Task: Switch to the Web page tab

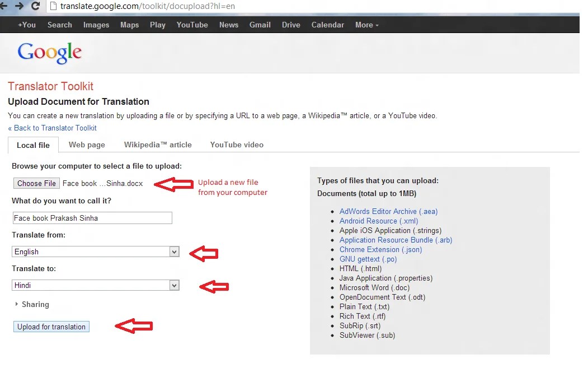Action: (x=86, y=145)
